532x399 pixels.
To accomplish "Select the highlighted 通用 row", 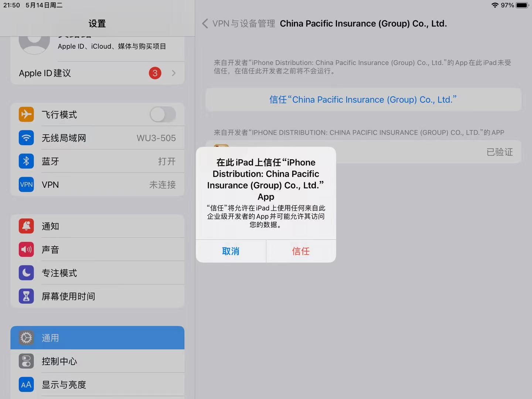I will pyautogui.click(x=98, y=338).
